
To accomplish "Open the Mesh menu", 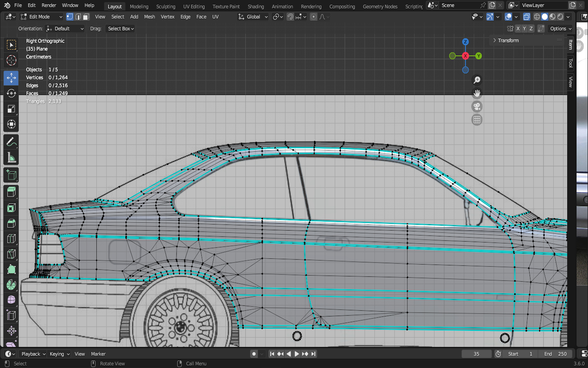I will tap(149, 17).
